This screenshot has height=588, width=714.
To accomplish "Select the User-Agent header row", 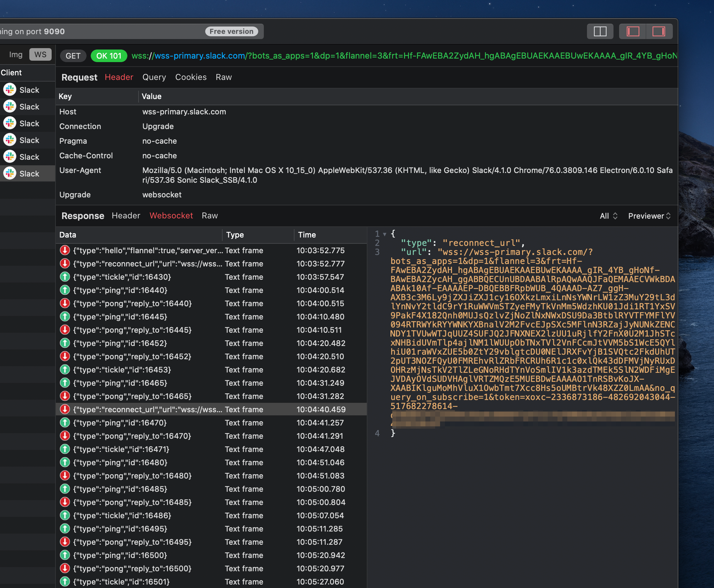I will [x=366, y=175].
